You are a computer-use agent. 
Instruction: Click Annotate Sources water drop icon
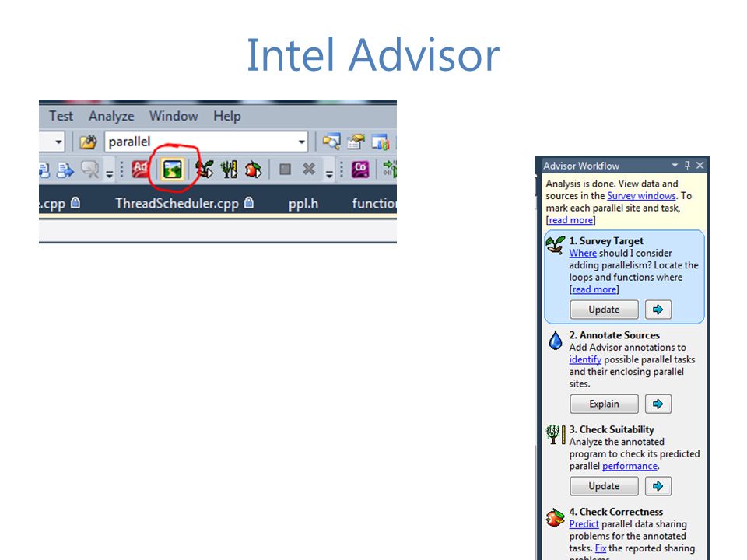pyautogui.click(x=556, y=341)
